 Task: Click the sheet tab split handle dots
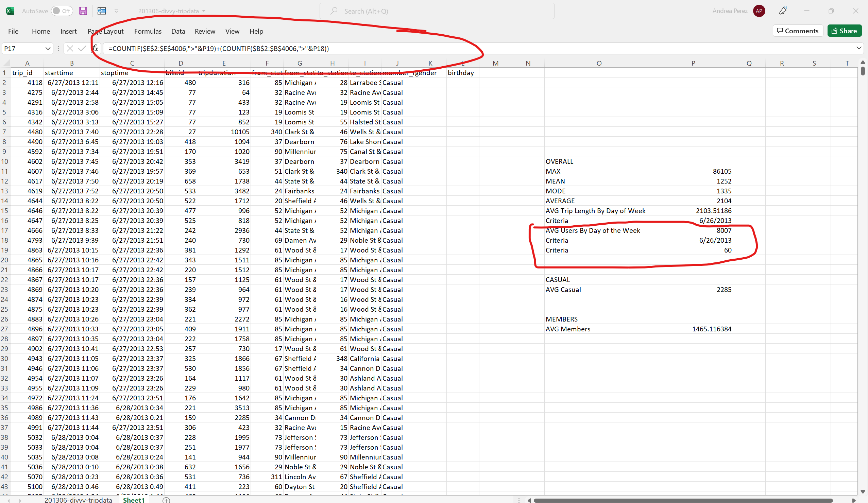click(x=519, y=500)
